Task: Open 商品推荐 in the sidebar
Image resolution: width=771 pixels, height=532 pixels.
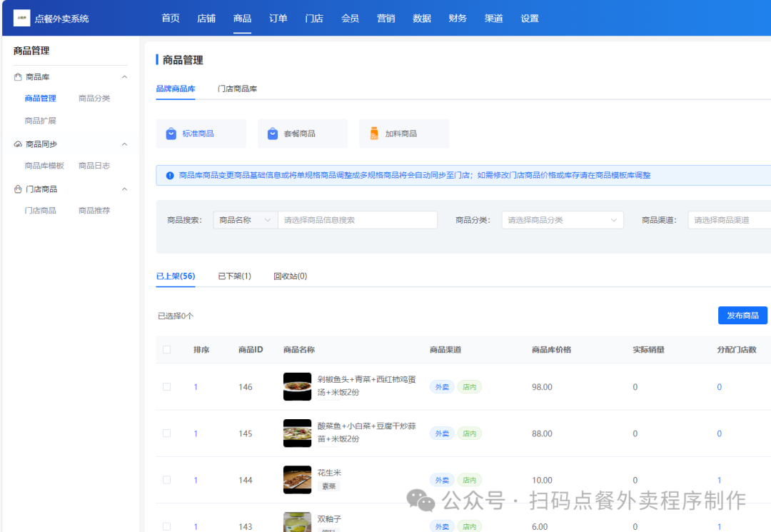Action: click(x=94, y=211)
